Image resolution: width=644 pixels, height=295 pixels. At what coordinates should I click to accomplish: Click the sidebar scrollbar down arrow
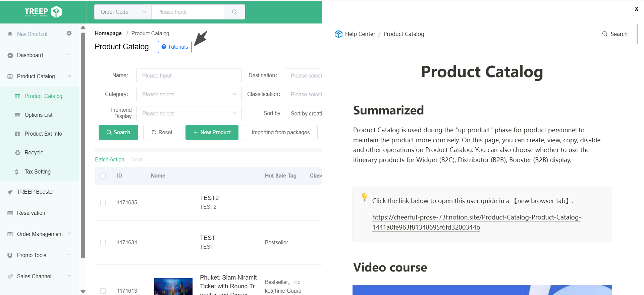[x=83, y=291]
